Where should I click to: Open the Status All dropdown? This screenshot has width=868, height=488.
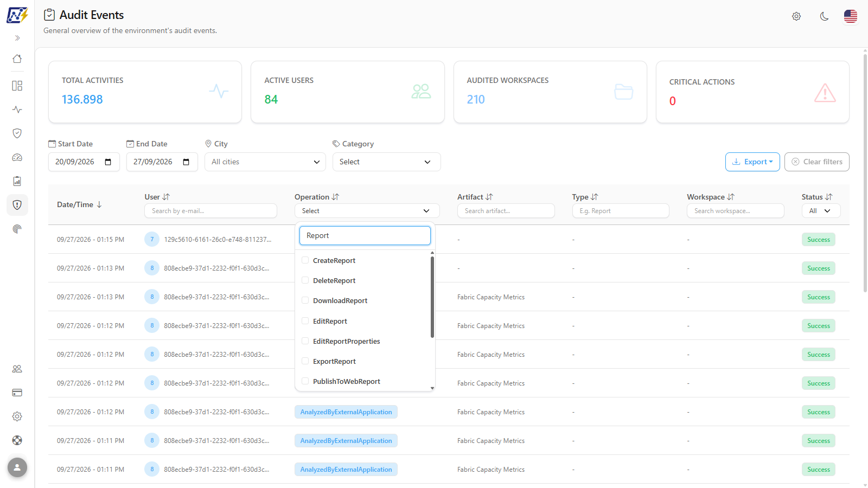(x=821, y=211)
